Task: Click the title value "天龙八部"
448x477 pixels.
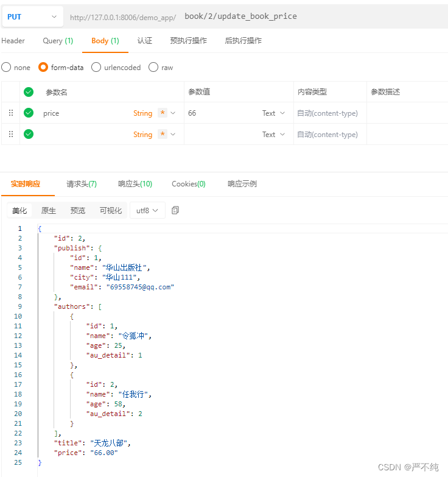Action: [x=108, y=443]
